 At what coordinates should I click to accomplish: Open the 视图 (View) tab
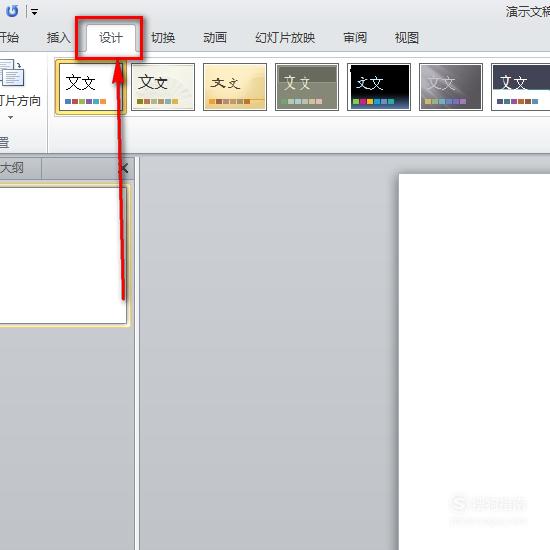tap(407, 38)
